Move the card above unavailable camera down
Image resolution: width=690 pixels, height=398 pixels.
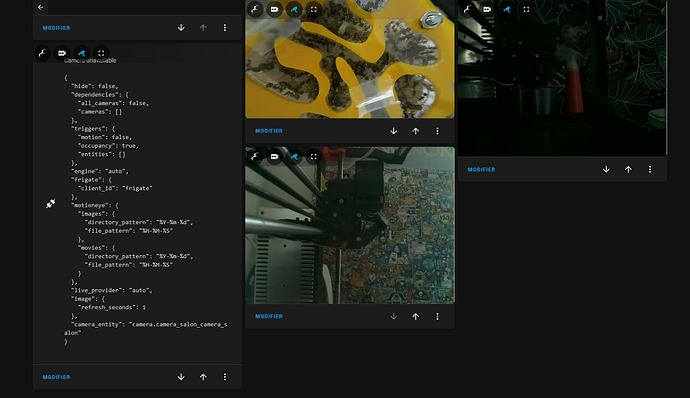tap(181, 28)
